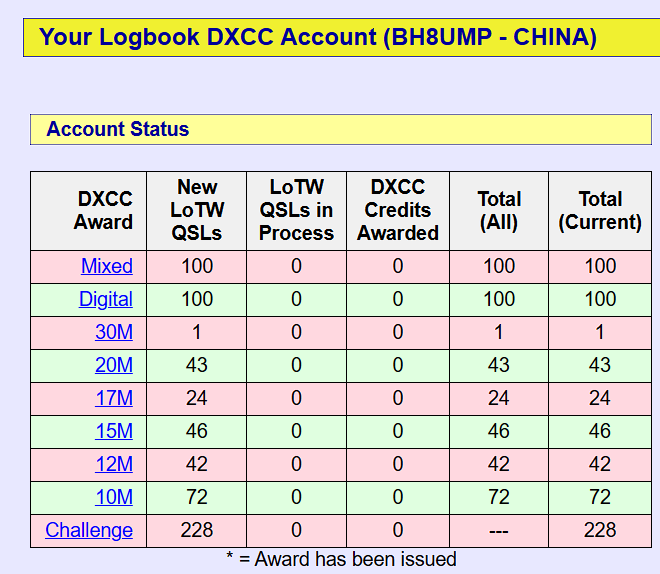
Task: Click the Challenge row Total (All) dashes
Action: coord(499,532)
